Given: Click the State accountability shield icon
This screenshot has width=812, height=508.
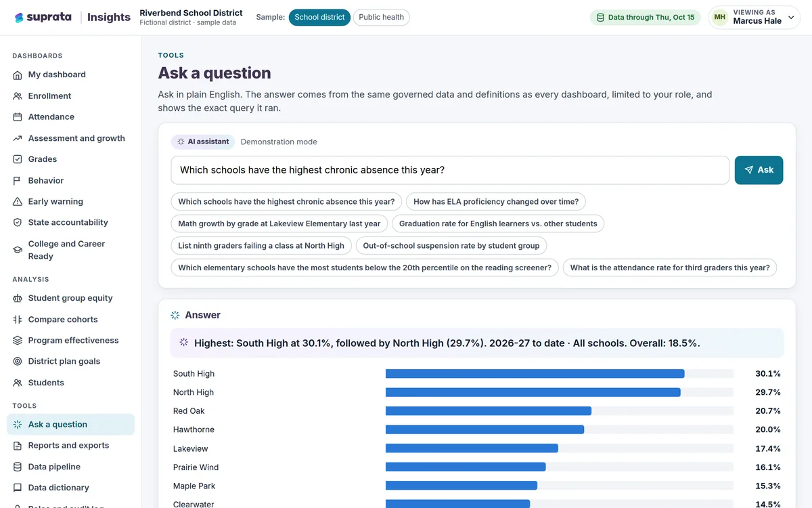Looking at the screenshot, I should coord(18,223).
